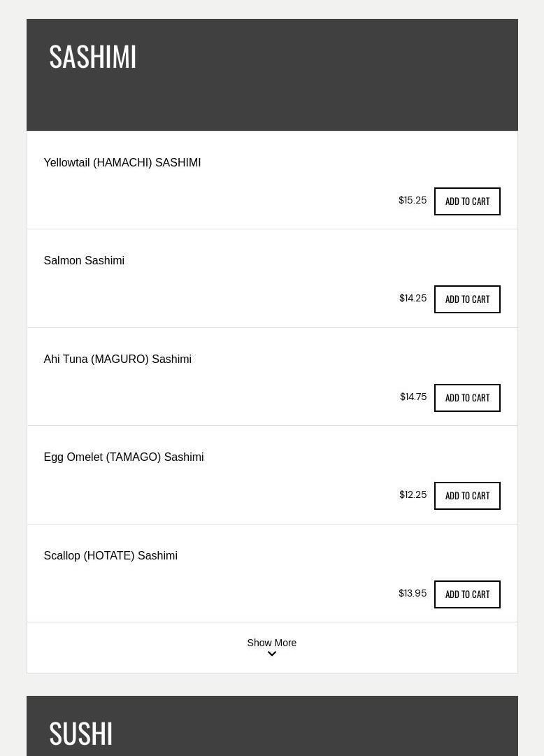The height and width of the screenshot is (756, 544).
Task: Open the Ahi Tuna (MAGURO) Sashimi name
Action: (117, 359)
